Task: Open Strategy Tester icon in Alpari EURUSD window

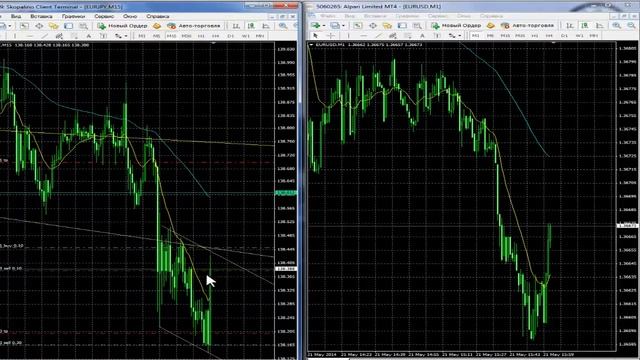Action: click(x=417, y=26)
